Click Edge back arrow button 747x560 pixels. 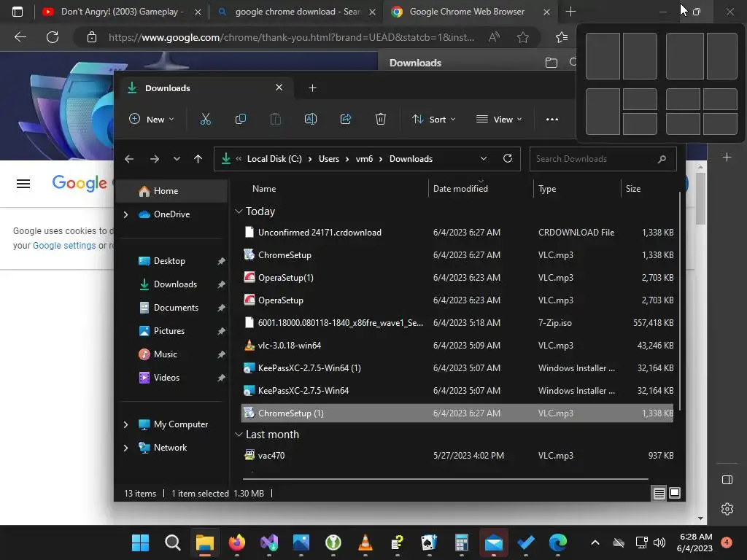[x=20, y=37]
